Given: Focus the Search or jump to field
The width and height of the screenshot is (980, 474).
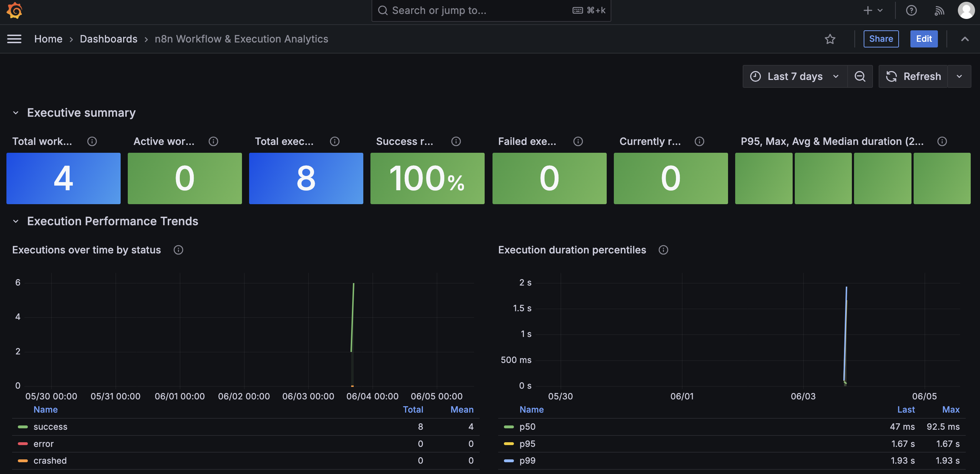Looking at the screenshot, I should click(491, 10).
